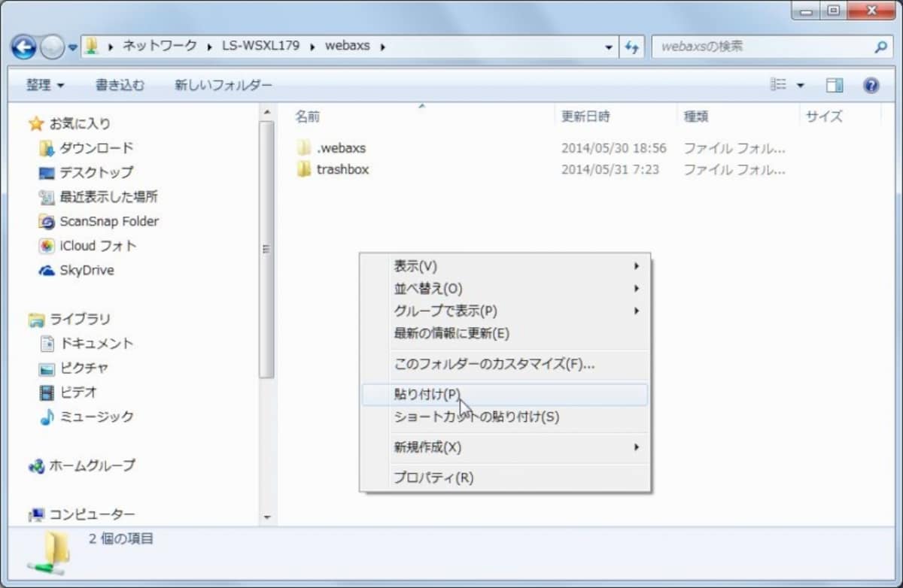903x588 pixels.
Task: Open SkyDrive in the sidebar
Action: pyautogui.click(x=87, y=270)
